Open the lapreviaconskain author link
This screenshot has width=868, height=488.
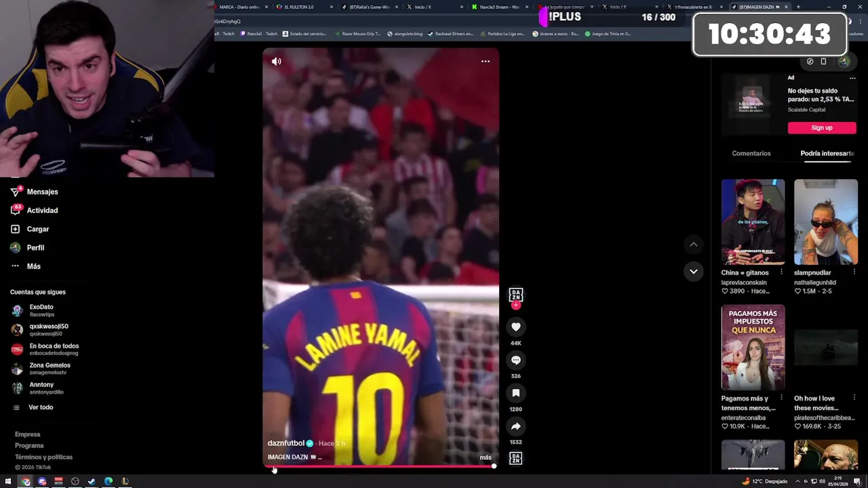[x=744, y=283]
